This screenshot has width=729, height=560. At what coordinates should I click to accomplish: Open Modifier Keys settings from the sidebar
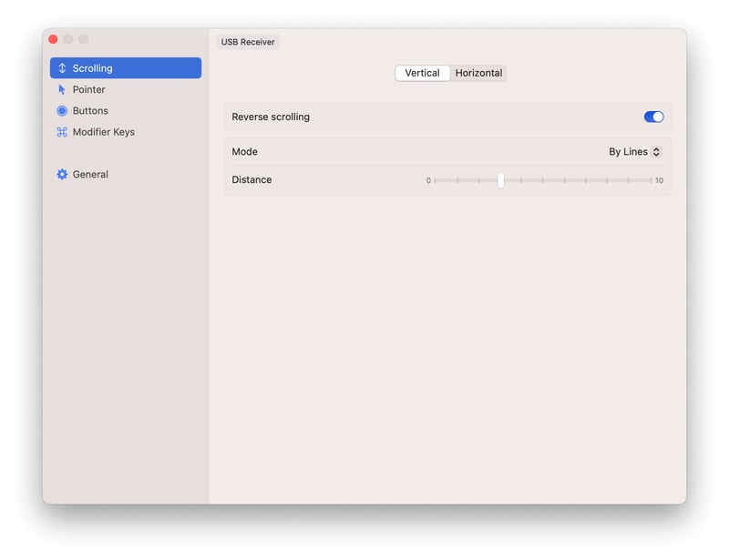click(x=104, y=131)
